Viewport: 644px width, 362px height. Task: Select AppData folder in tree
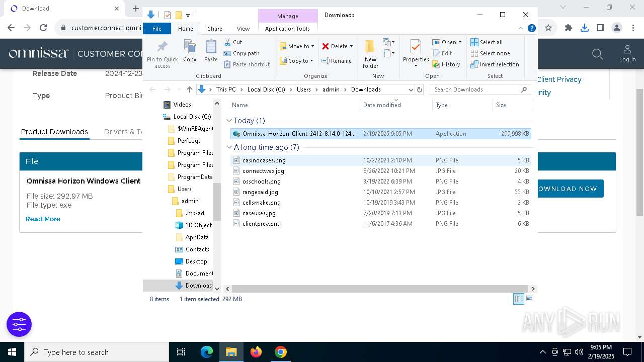click(x=197, y=237)
